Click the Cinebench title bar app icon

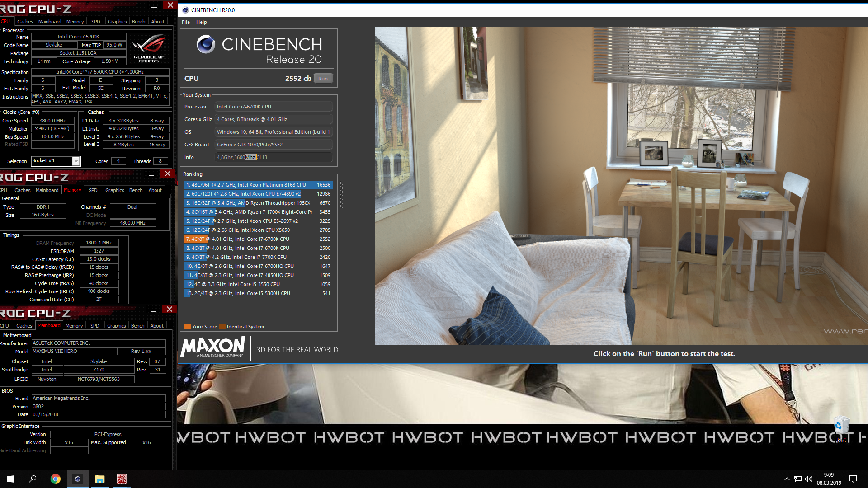pos(185,10)
